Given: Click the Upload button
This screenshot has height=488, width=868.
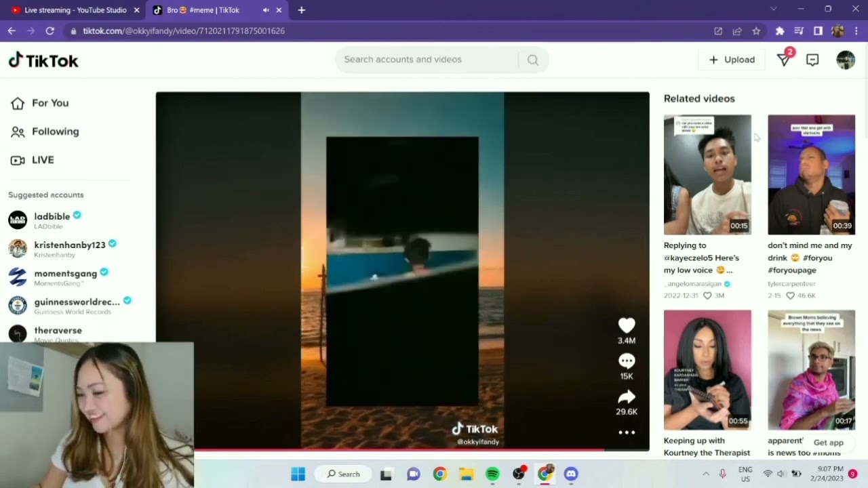Looking at the screenshot, I should coord(732,60).
